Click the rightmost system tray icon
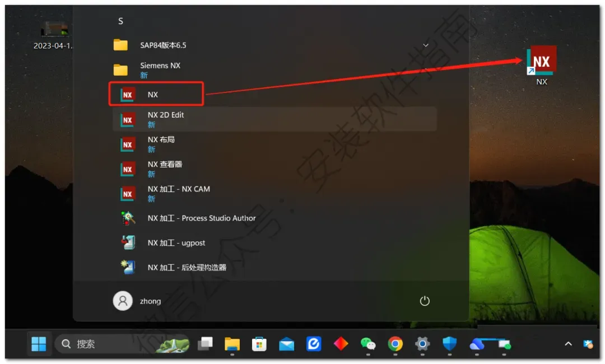 pyautogui.click(x=588, y=344)
